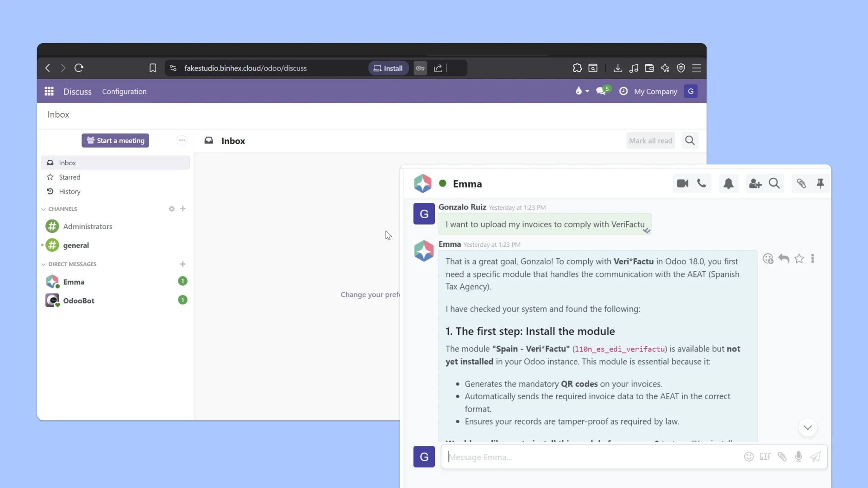Screen dimensions: 868x488
Task: Record a voice message with microphone icon
Action: [x=799, y=457]
